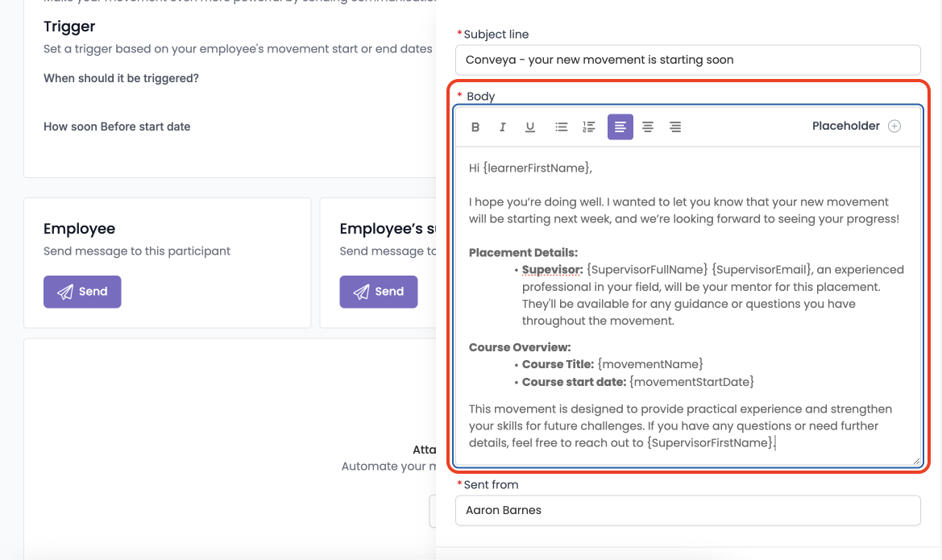Click Send button under Employee's supervisor
Viewport: 942px width, 560px height.
point(379,292)
